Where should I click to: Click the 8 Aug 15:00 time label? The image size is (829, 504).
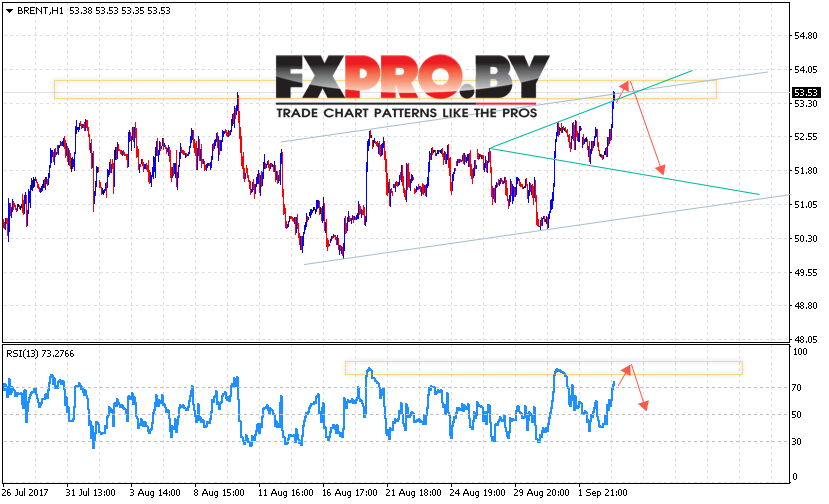[219, 493]
